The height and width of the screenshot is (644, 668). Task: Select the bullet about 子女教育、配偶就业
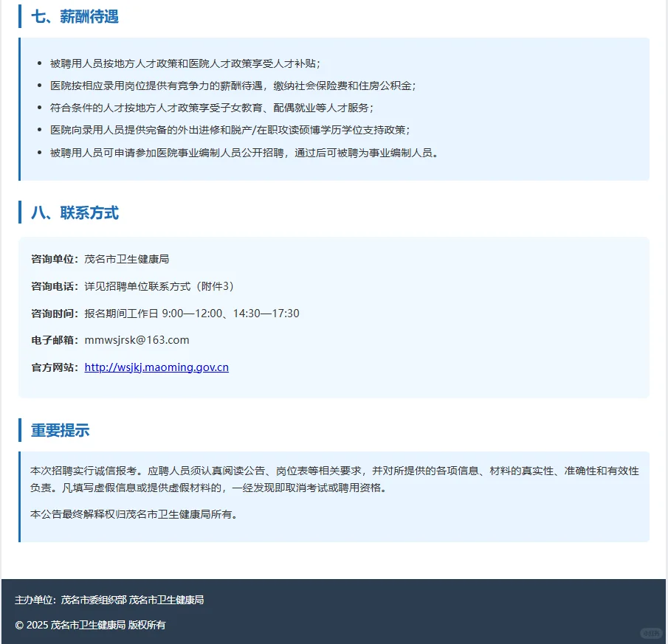(x=211, y=108)
